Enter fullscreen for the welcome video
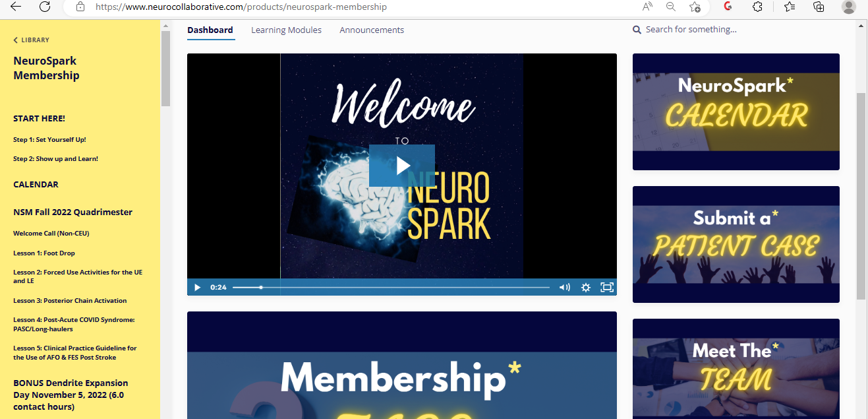Viewport: 868px width, 419px height. tap(607, 287)
